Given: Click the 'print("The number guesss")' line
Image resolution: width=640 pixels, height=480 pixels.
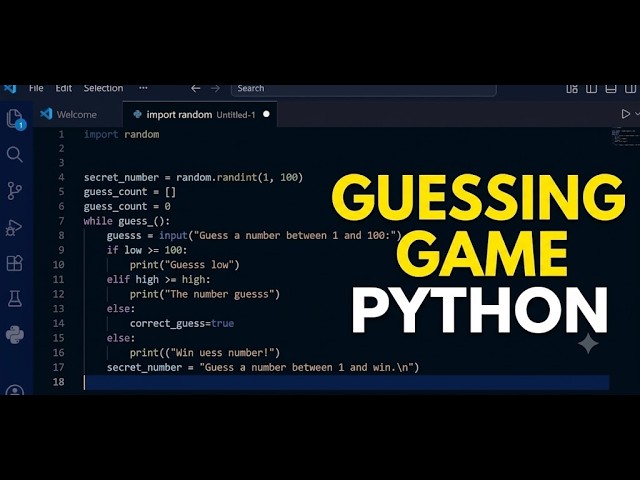Looking at the screenshot, I should 205,294.
